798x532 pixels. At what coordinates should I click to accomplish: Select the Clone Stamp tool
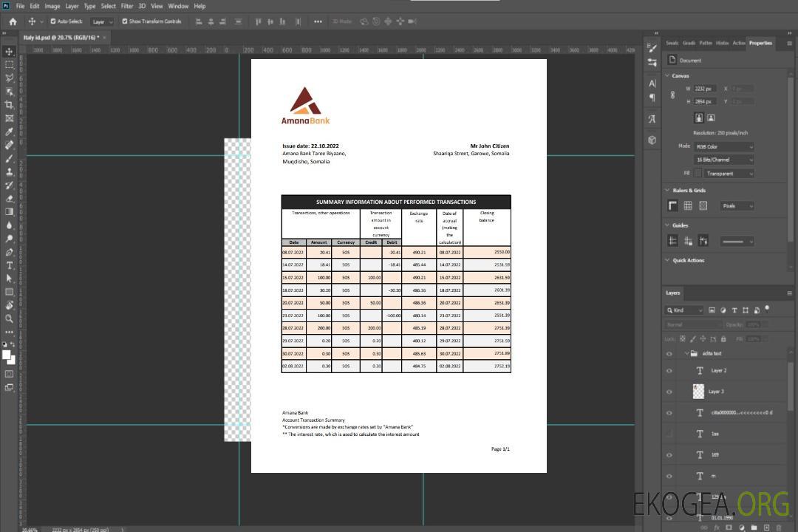10,171
